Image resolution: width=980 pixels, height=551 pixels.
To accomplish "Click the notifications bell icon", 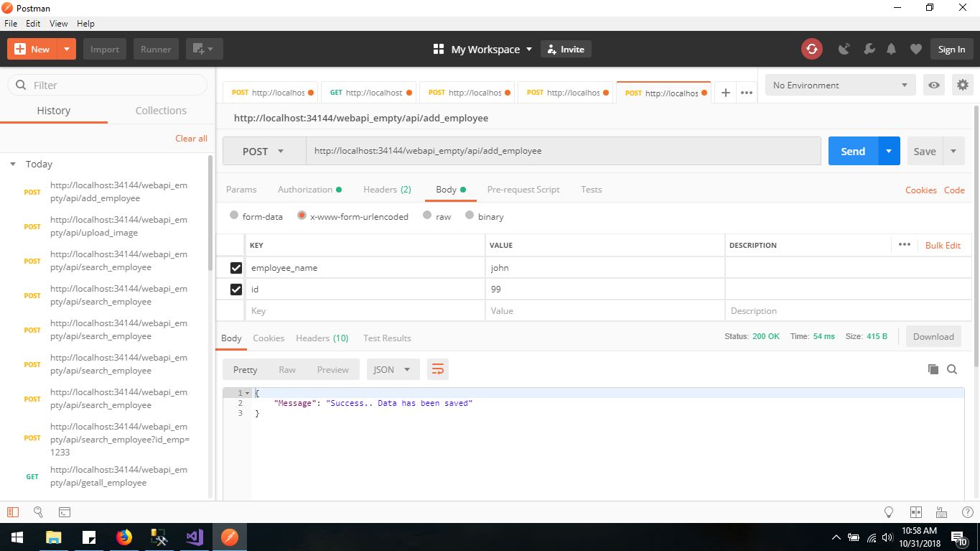I will (891, 49).
